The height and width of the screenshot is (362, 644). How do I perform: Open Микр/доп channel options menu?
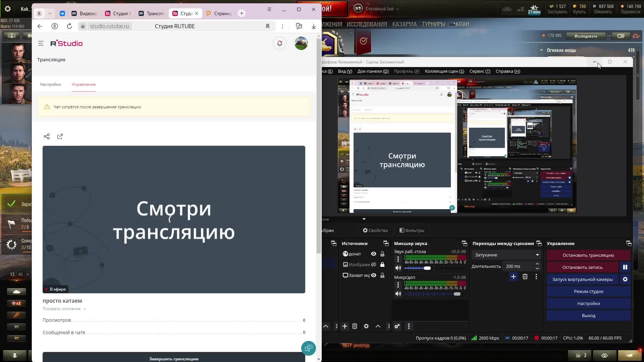[398, 285]
